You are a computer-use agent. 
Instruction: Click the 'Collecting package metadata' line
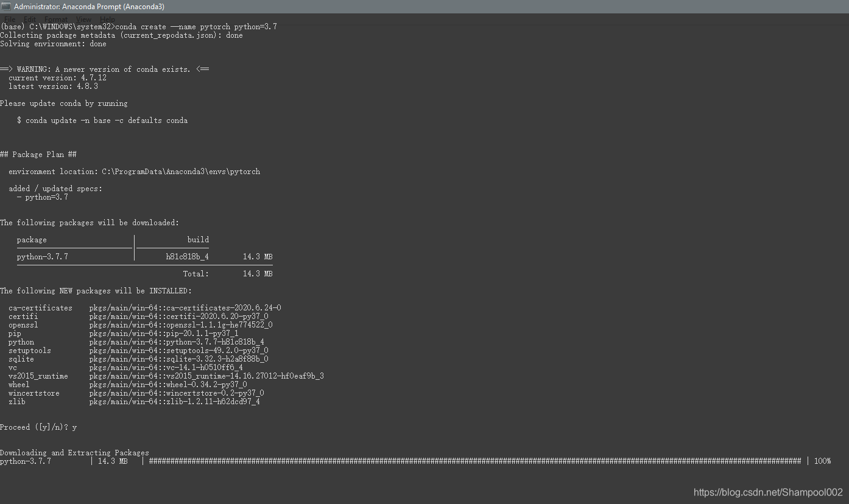click(121, 35)
